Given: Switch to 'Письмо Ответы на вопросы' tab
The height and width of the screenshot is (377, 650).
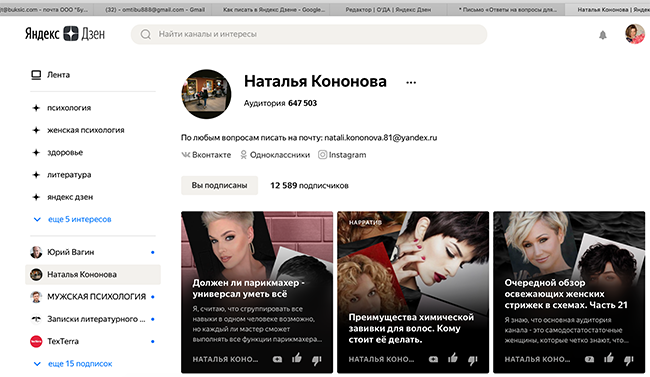Looking at the screenshot, I should coord(508,9).
